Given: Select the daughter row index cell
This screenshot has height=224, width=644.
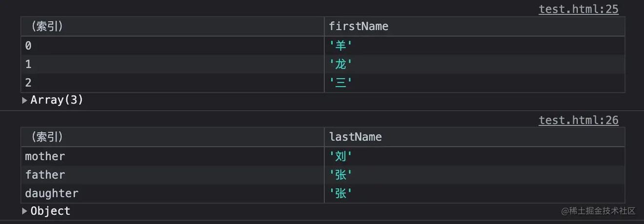Looking at the screenshot, I should [51, 194].
